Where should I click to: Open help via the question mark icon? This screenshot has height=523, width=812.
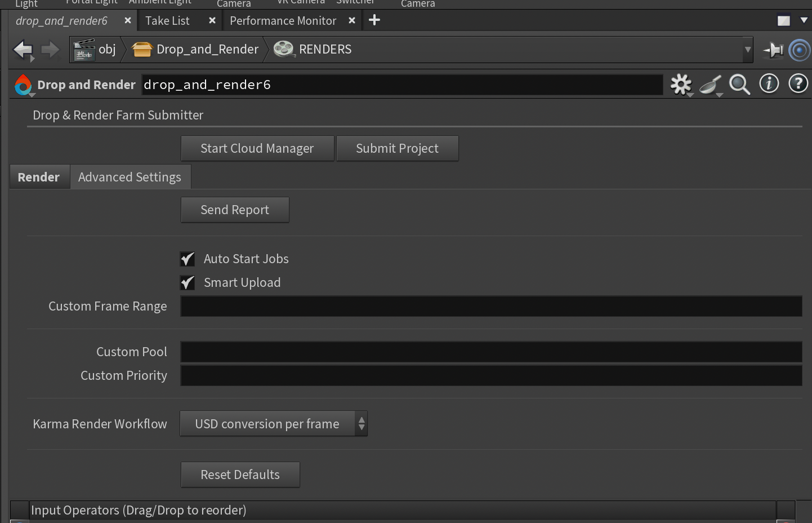(798, 83)
